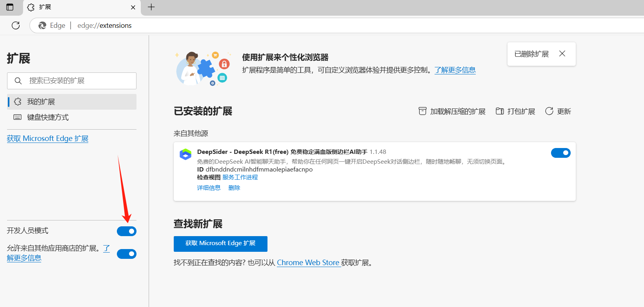The height and width of the screenshot is (307, 644).
Task: Click blue 获取 Microsoft Edge 扩展 button
Action: (220, 244)
